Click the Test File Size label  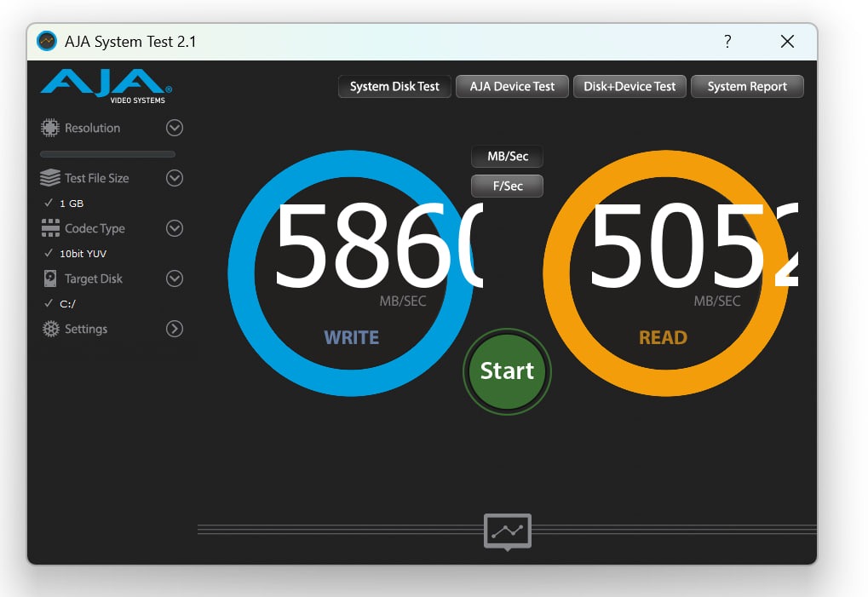97,178
